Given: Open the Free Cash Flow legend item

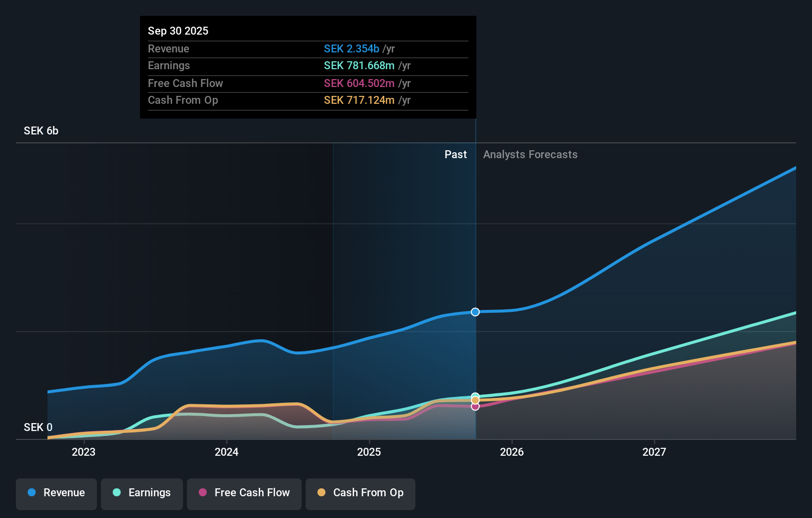Looking at the screenshot, I should coord(244,493).
